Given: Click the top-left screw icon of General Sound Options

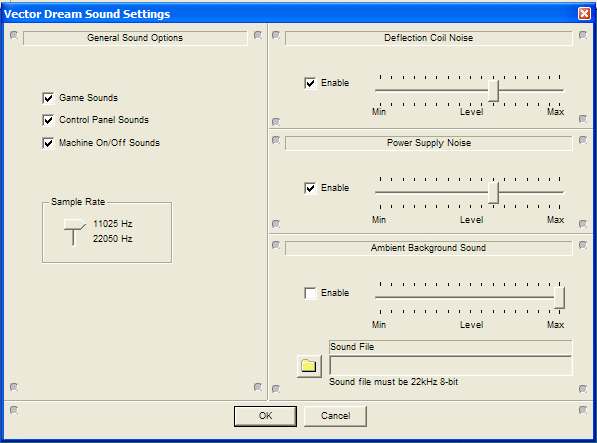Looking at the screenshot, I should (14, 35).
